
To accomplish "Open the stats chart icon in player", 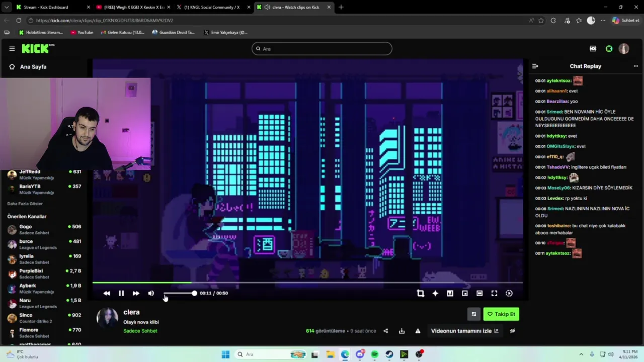I will pyautogui.click(x=450, y=293).
